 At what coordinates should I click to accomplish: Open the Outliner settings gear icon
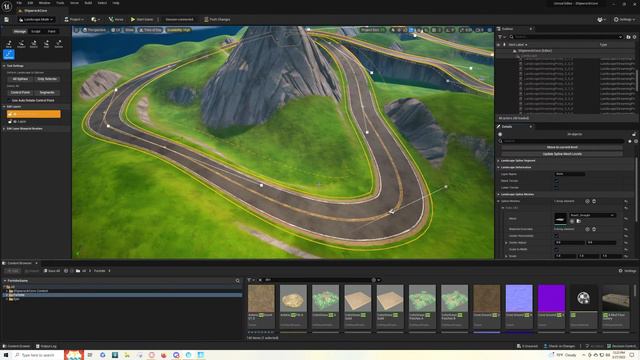(634, 37)
